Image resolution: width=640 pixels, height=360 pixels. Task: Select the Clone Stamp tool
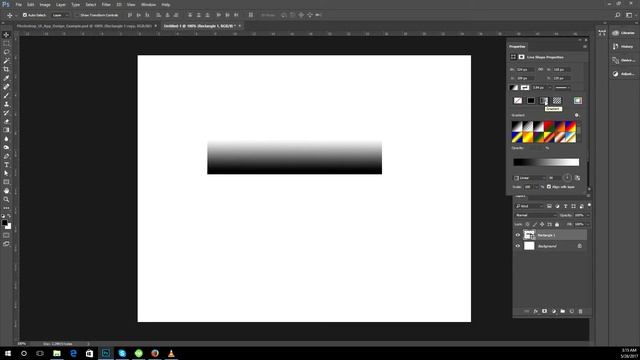[6, 104]
